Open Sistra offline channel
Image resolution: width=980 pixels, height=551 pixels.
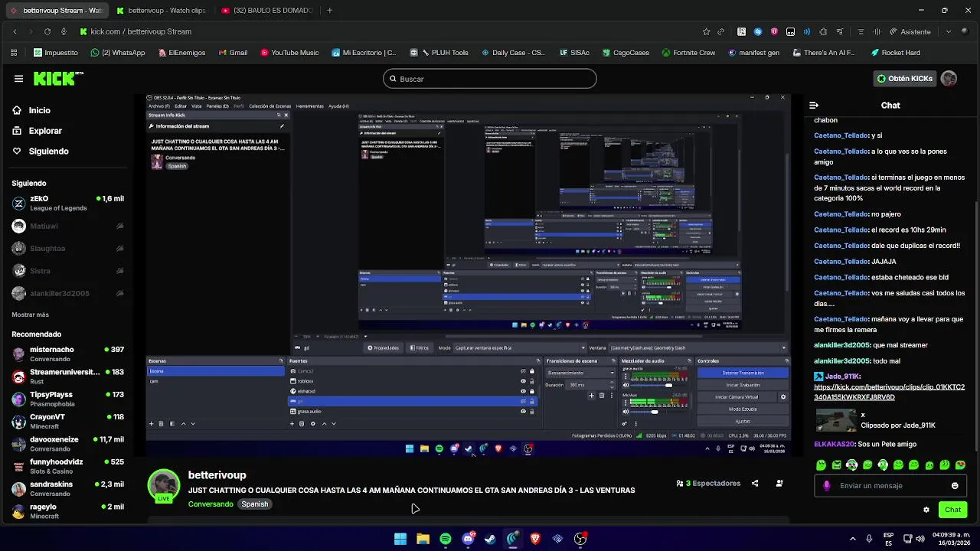coord(67,271)
